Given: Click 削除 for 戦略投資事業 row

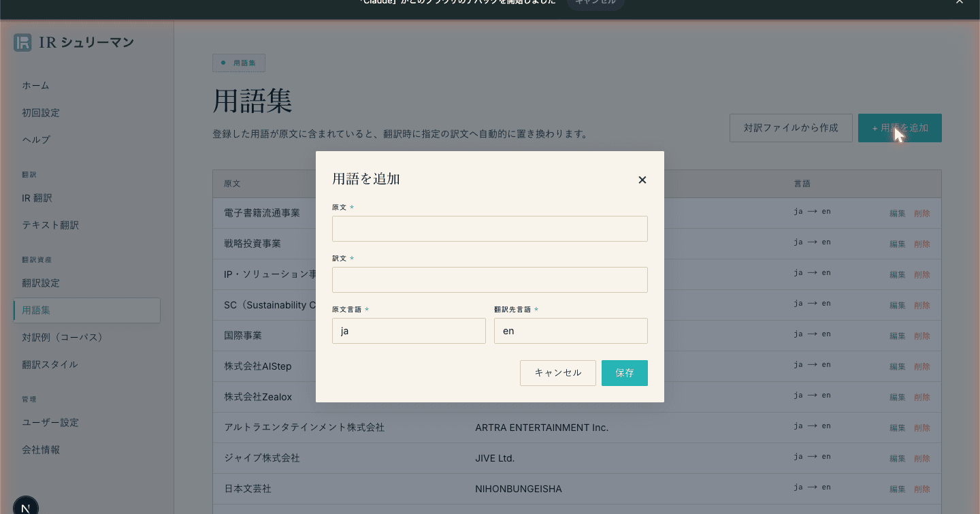Looking at the screenshot, I should click(922, 244).
